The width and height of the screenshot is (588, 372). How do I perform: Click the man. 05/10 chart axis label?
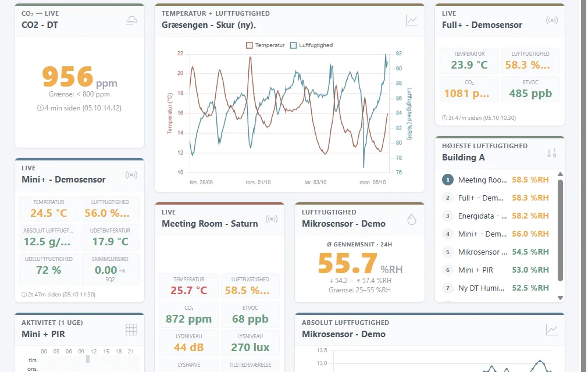pos(372,183)
